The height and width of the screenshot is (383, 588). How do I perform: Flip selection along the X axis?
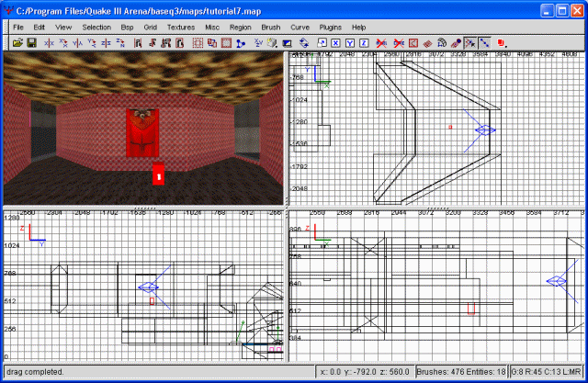[49, 43]
